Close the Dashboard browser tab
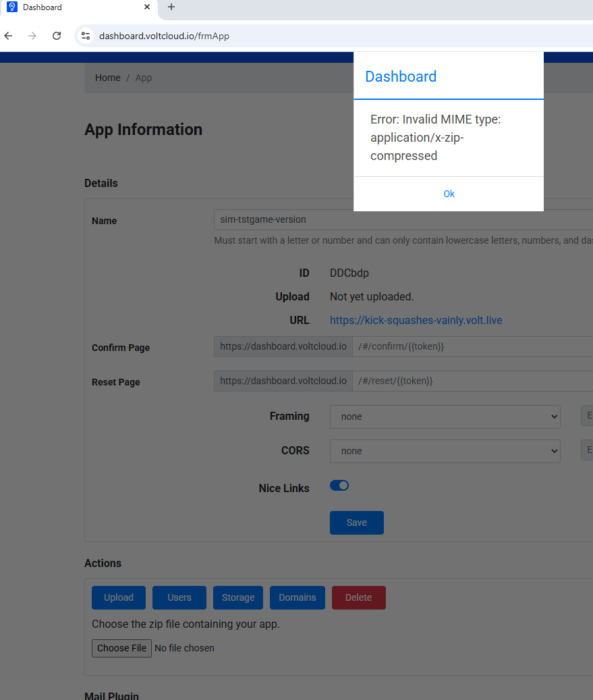The image size is (593, 700). (147, 7)
